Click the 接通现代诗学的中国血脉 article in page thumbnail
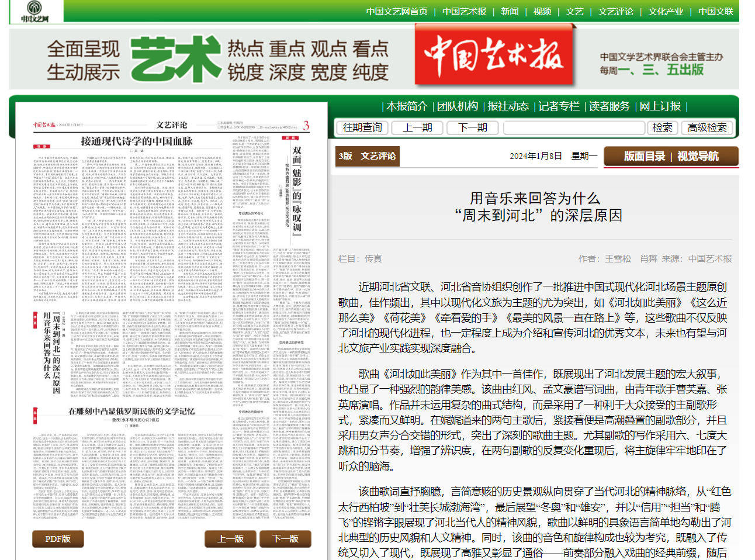This screenshot has height=560, width=755. pos(136,141)
